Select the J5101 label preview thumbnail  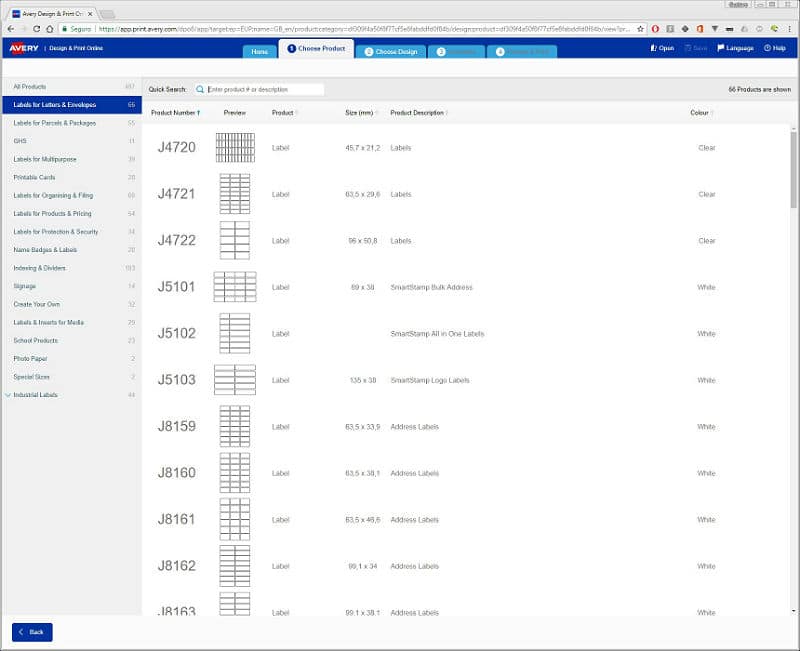(x=235, y=287)
